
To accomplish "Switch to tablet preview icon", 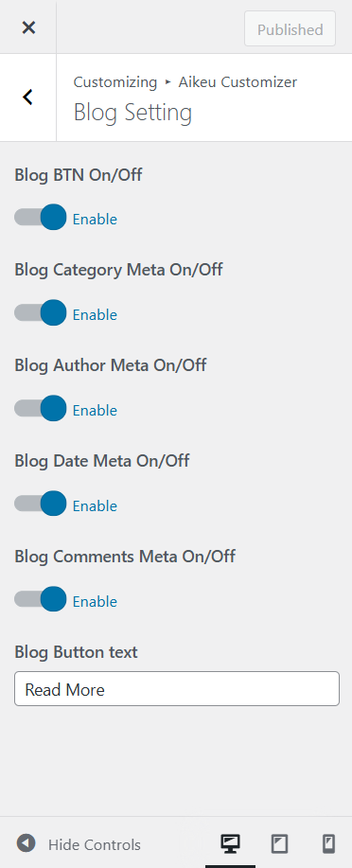I will tap(279, 843).
